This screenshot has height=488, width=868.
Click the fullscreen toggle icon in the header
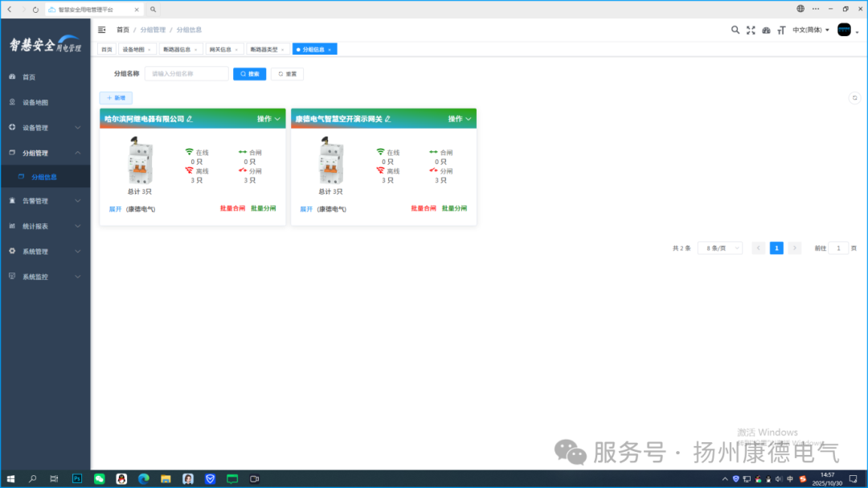[x=751, y=29]
